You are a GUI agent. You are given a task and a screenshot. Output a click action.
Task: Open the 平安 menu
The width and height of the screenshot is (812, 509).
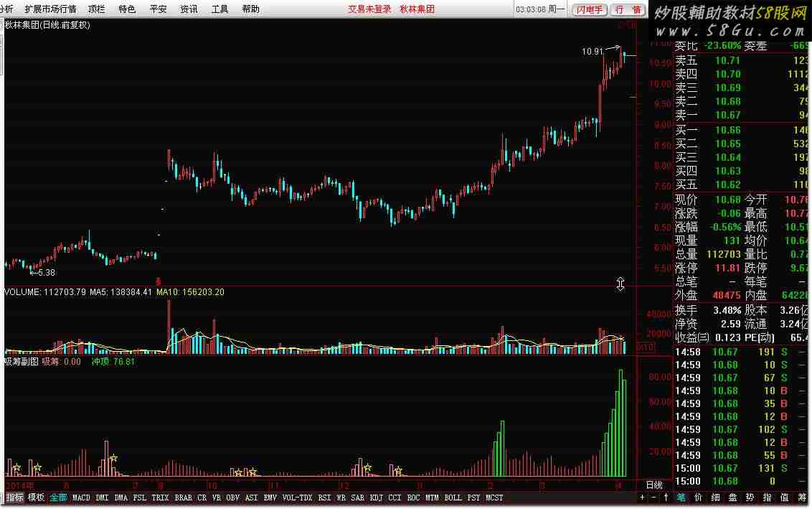[158, 9]
